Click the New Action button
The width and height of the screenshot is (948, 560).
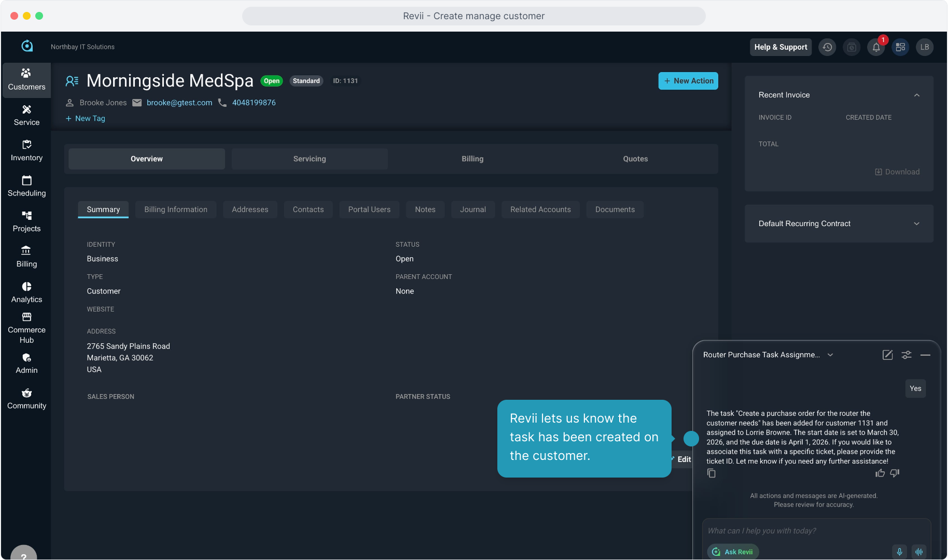[688, 81]
